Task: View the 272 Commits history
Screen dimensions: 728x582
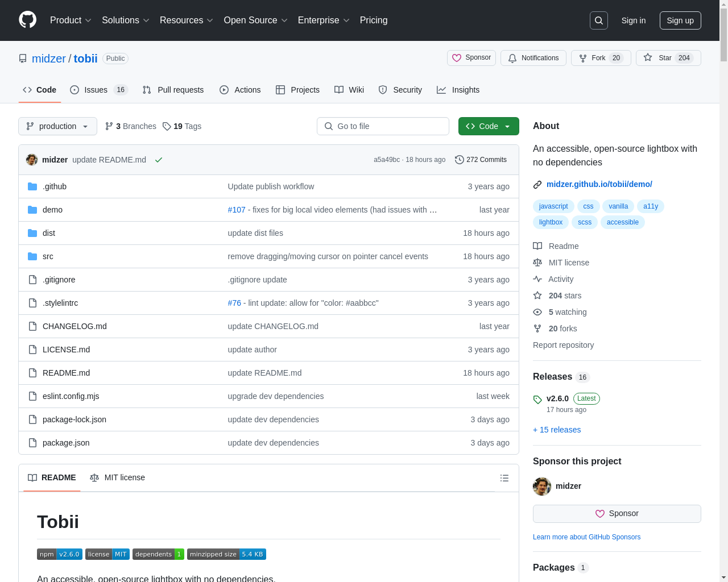Action: (481, 160)
